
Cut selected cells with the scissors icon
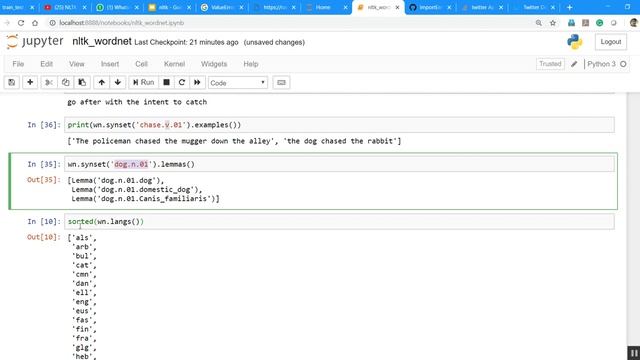tap(49, 82)
